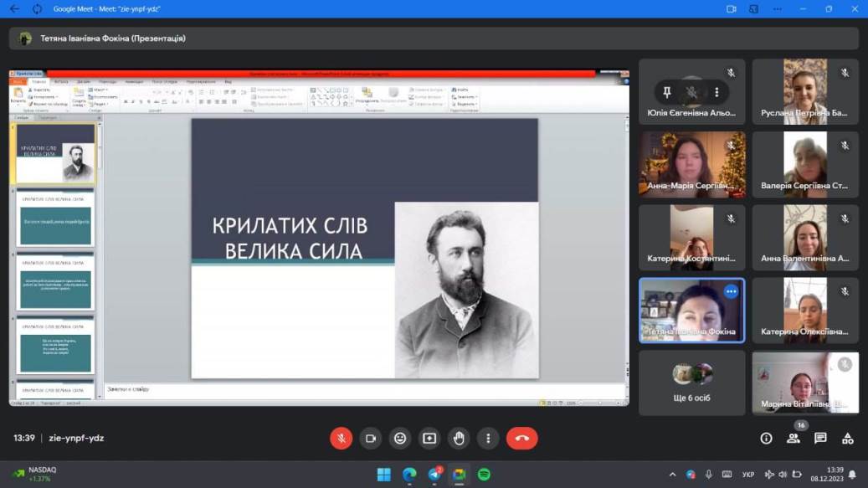Open the emoji reactions button
The image size is (868, 488).
click(x=400, y=438)
